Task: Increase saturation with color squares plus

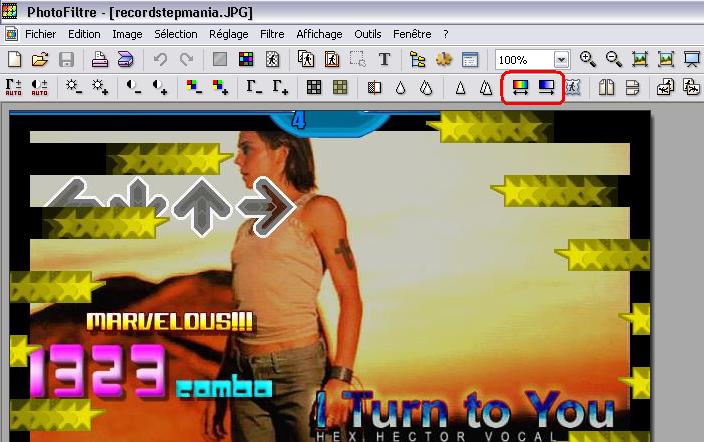Action: coord(220,87)
